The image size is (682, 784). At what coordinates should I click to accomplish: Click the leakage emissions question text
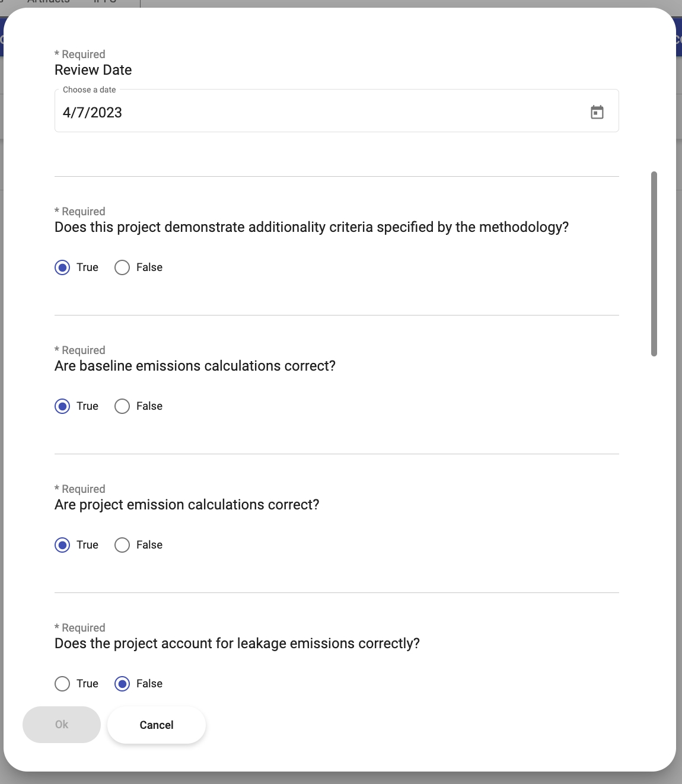pyautogui.click(x=237, y=643)
